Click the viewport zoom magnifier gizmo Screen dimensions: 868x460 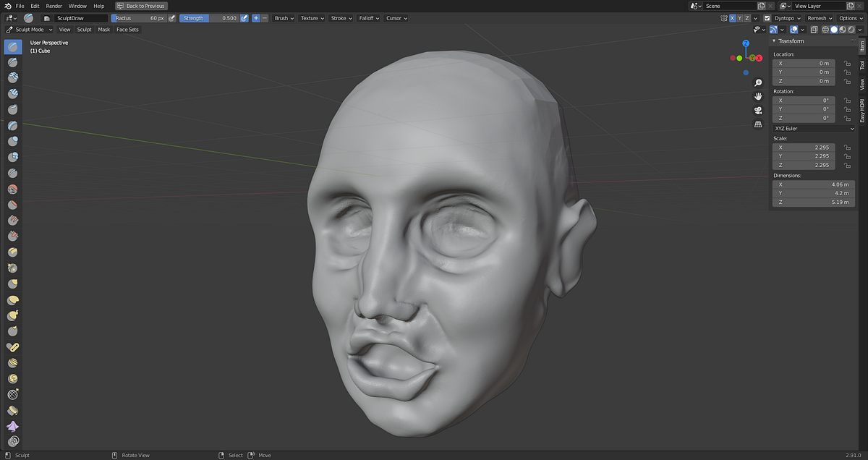[x=758, y=82]
